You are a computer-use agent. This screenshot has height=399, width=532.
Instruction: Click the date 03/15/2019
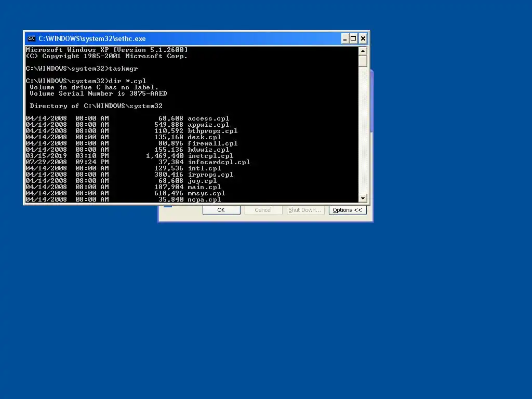tap(46, 156)
